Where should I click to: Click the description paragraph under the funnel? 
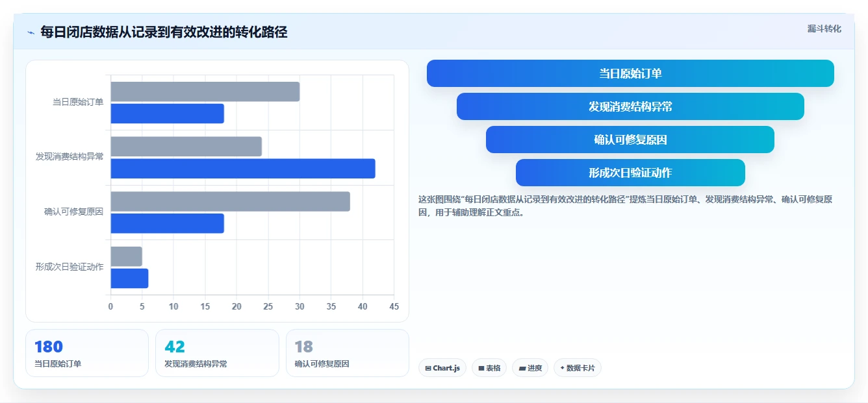click(x=625, y=206)
